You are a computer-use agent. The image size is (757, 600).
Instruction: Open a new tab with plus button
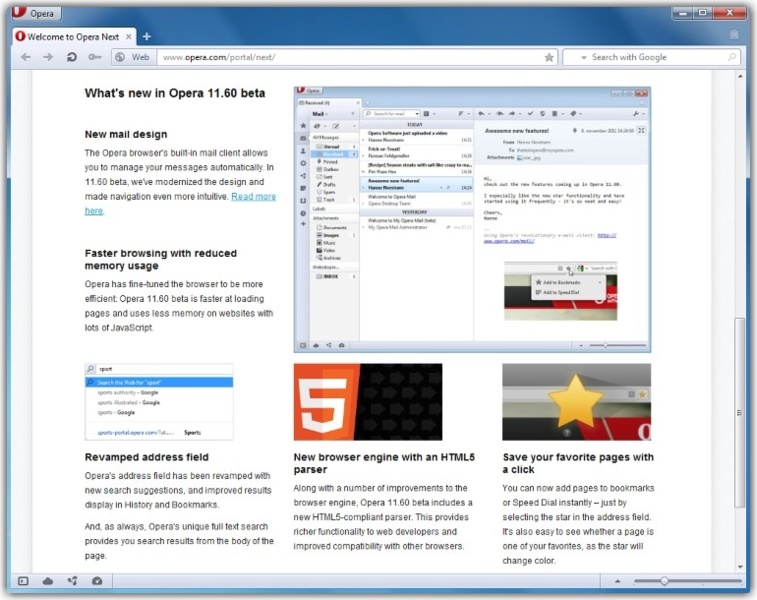[x=147, y=37]
